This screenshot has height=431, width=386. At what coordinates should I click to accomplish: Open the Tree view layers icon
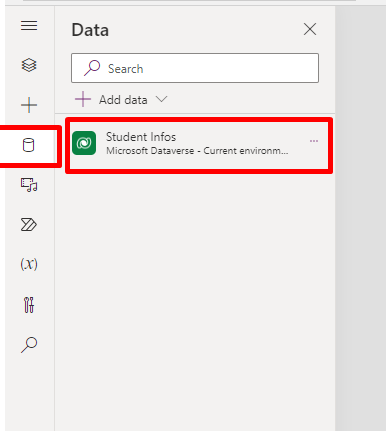tap(29, 65)
